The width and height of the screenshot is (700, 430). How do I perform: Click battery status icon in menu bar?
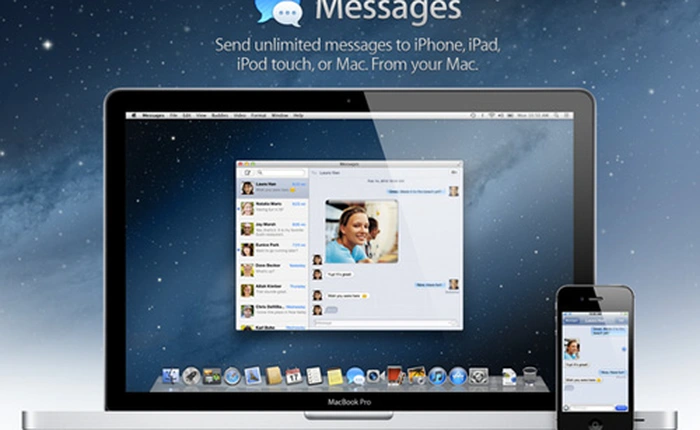510,115
